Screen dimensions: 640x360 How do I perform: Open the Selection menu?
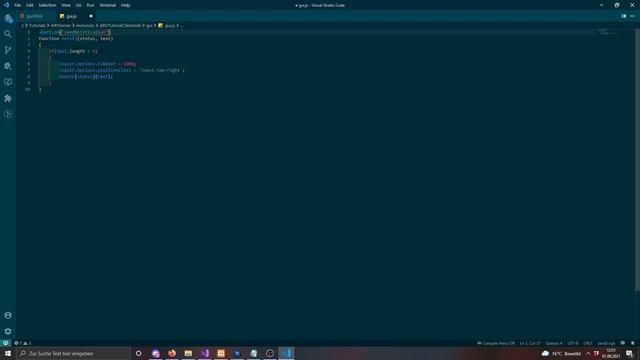pos(47,5)
